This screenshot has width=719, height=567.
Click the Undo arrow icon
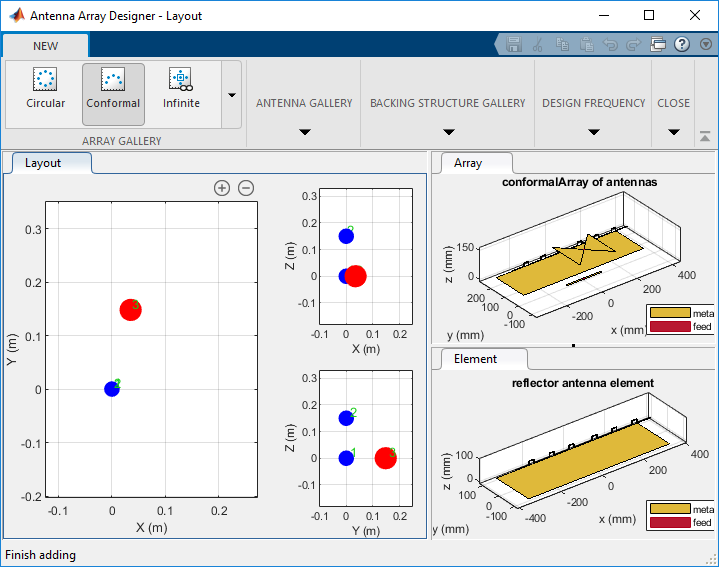coord(610,44)
